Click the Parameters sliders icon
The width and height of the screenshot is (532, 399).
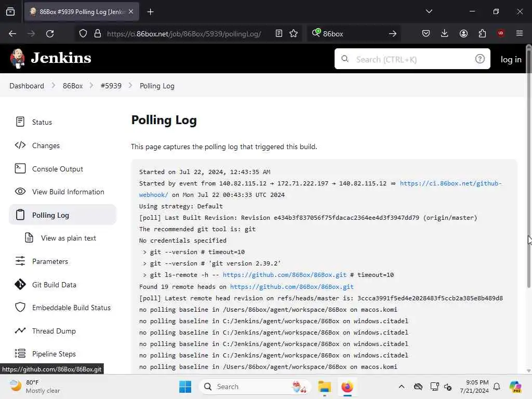pos(20,261)
